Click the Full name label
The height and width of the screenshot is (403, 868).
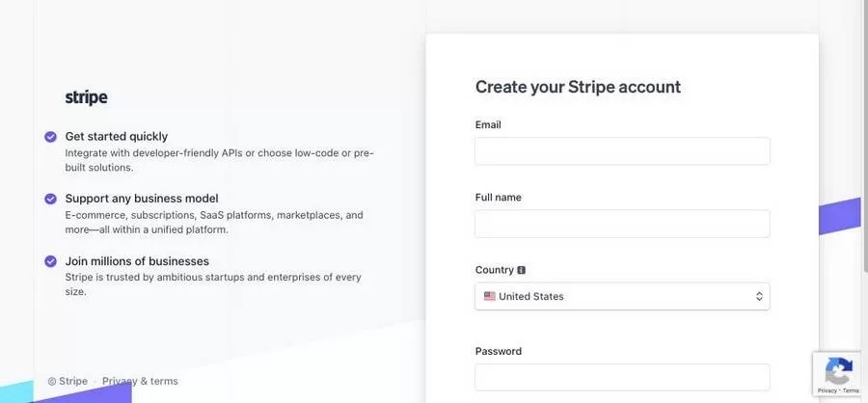pyautogui.click(x=498, y=198)
